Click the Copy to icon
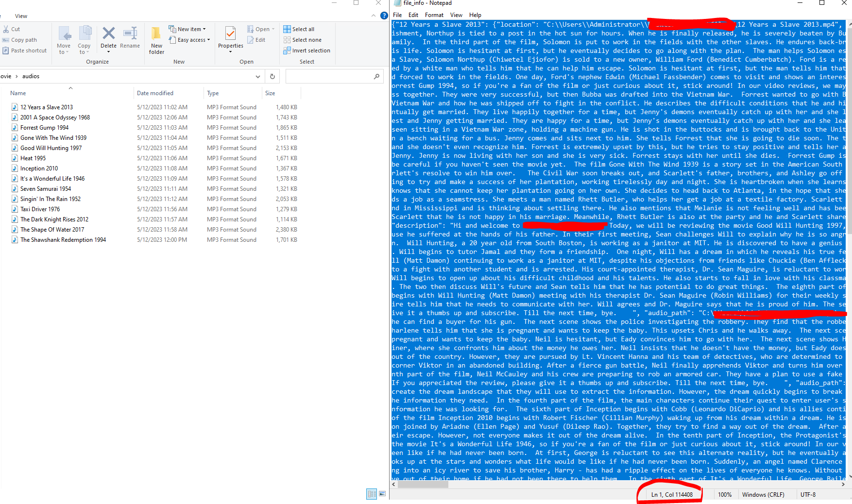 85,34
